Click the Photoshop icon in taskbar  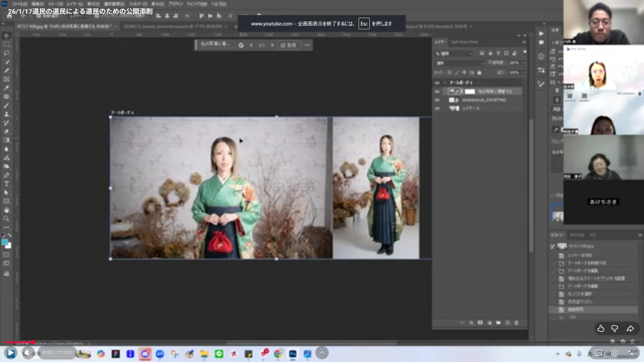tap(292, 354)
